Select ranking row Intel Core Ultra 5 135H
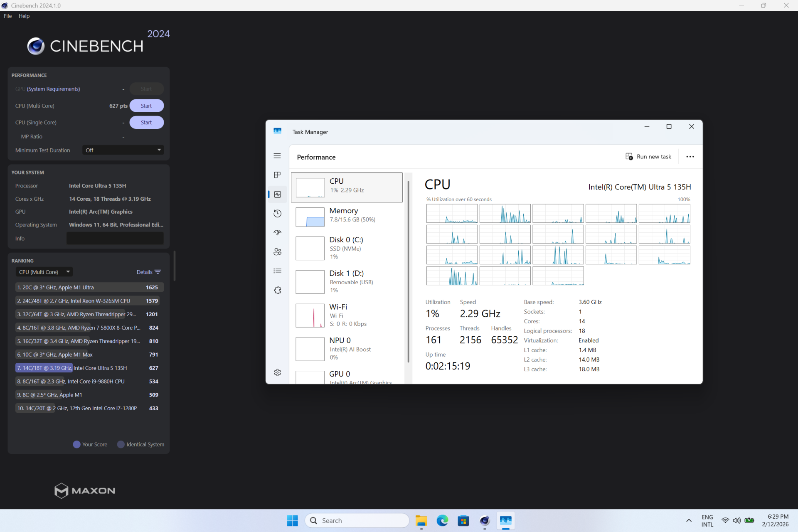 tap(89, 368)
